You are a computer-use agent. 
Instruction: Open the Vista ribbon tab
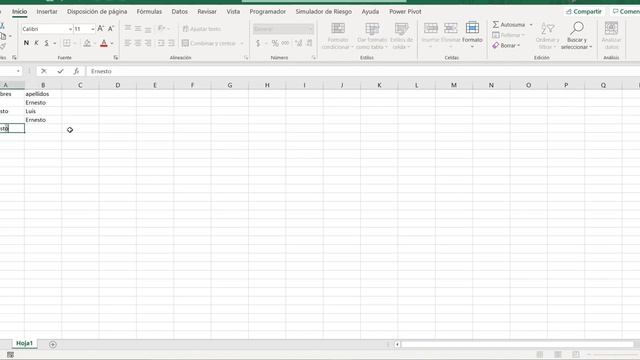(x=233, y=11)
